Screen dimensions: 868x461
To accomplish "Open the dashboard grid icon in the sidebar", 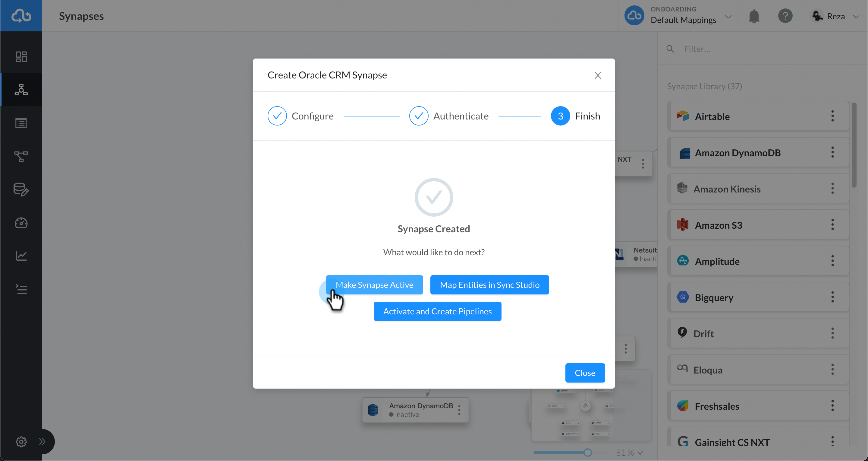I will 21,57.
